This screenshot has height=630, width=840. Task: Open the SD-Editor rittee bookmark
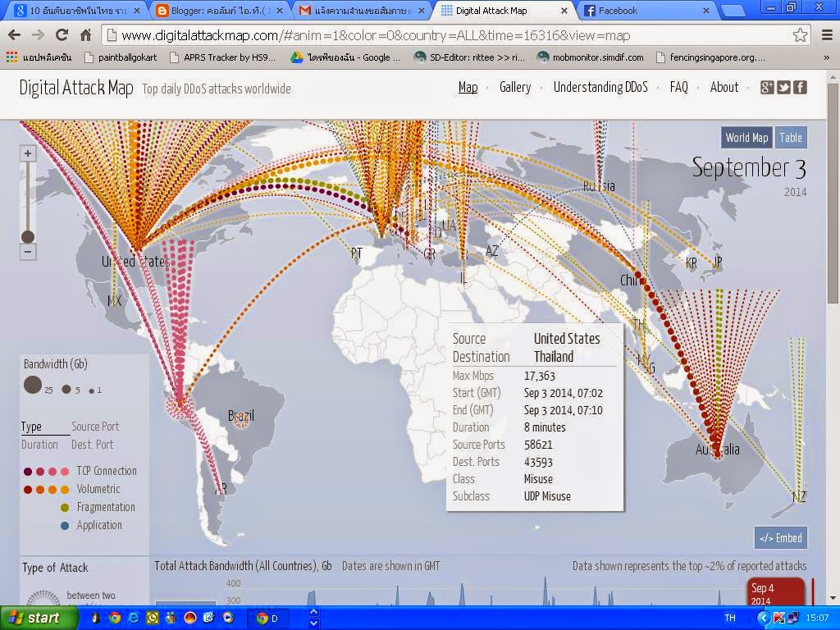[x=470, y=57]
